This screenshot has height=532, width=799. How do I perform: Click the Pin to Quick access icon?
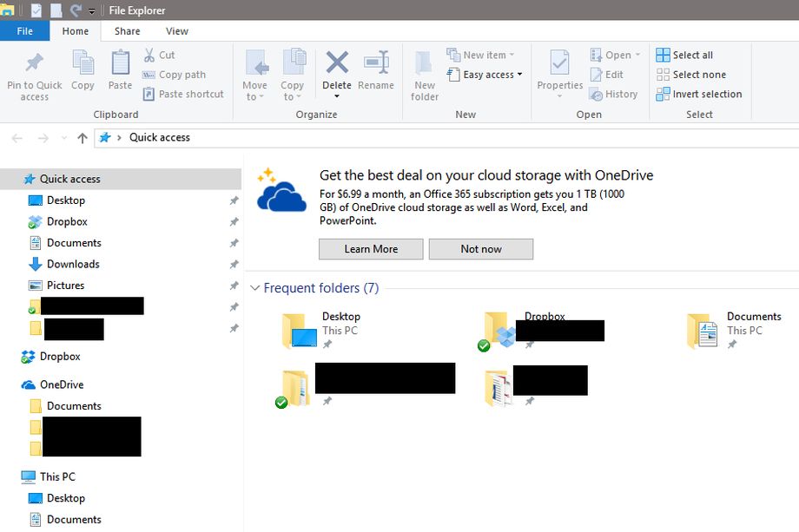[34, 63]
